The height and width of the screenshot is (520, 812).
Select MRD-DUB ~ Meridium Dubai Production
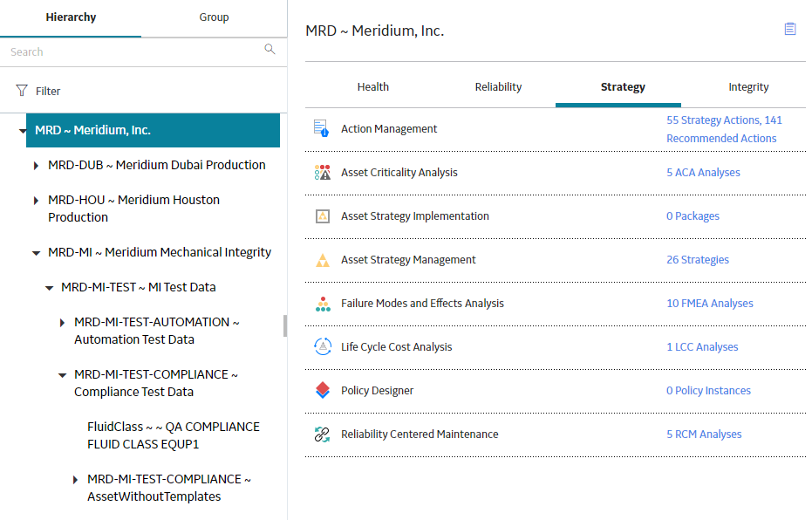(x=157, y=165)
